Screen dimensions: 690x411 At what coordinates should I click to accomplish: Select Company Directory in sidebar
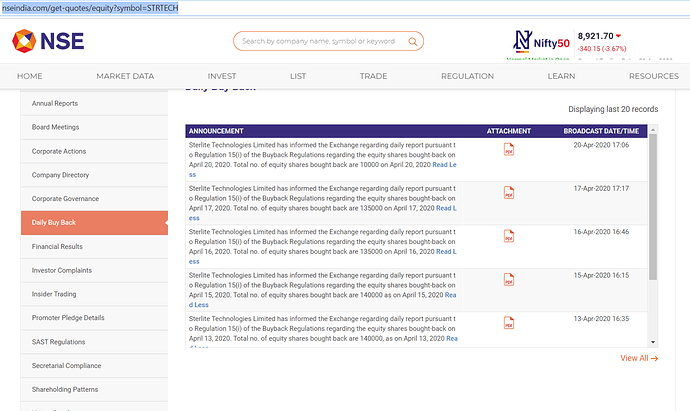point(94,175)
